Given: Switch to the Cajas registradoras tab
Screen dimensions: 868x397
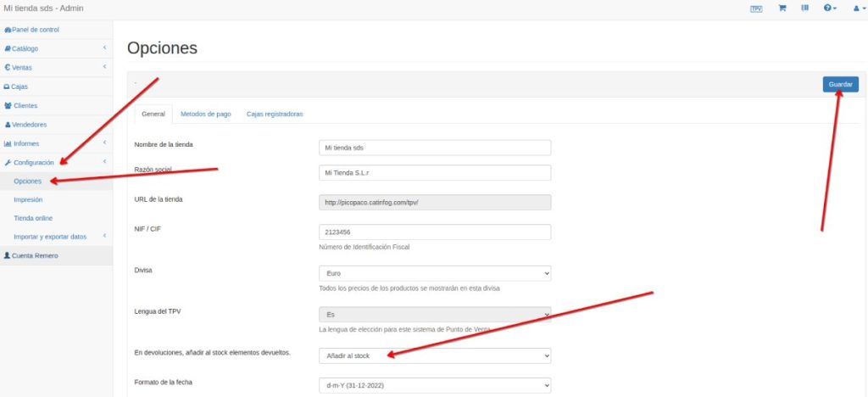Looking at the screenshot, I should (275, 114).
